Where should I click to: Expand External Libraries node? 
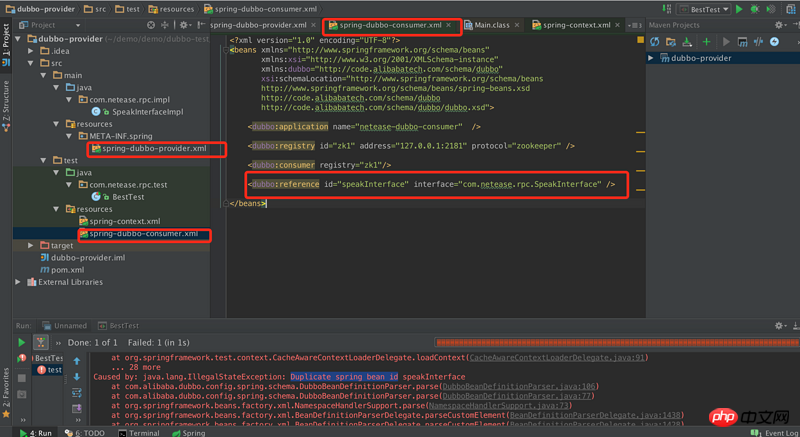(x=18, y=282)
